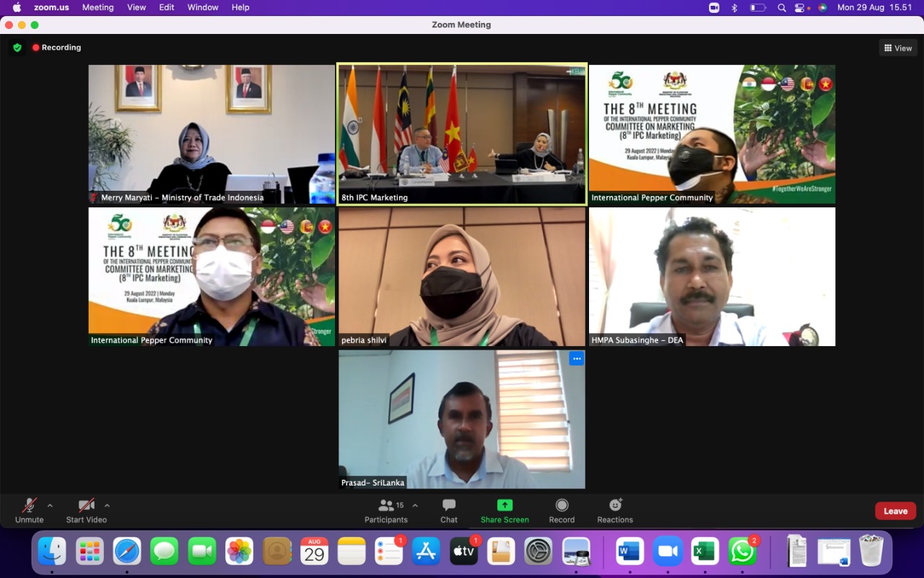This screenshot has height=578, width=924.
Task: Open the Reactions menu icon
Action: coord(615,506)
